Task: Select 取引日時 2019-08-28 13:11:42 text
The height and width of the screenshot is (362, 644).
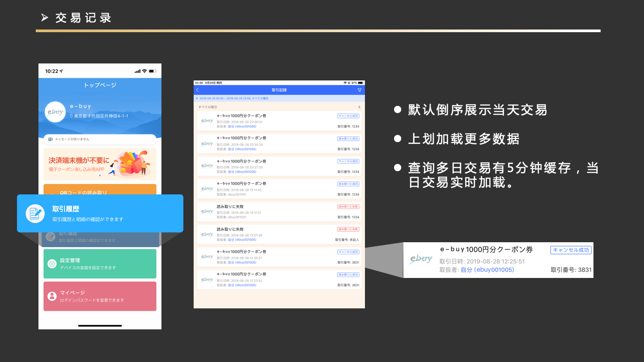Action: pos(239,190)
